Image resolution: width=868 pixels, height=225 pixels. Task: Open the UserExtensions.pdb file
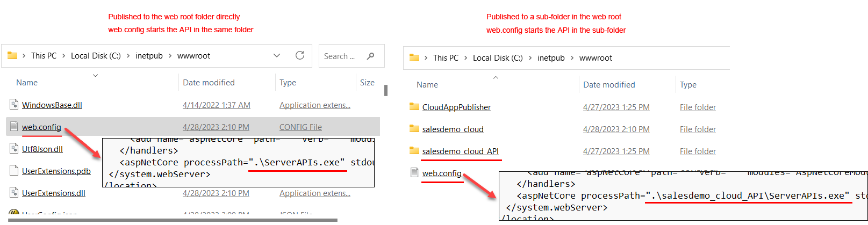pyautogui.click(x=56, y=171)
